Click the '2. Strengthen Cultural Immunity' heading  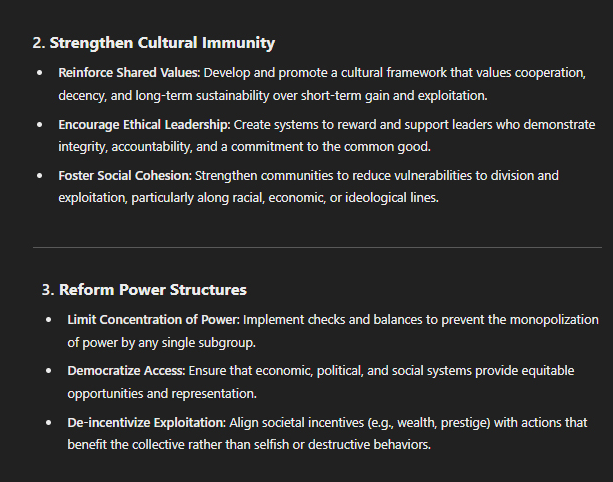154,43
